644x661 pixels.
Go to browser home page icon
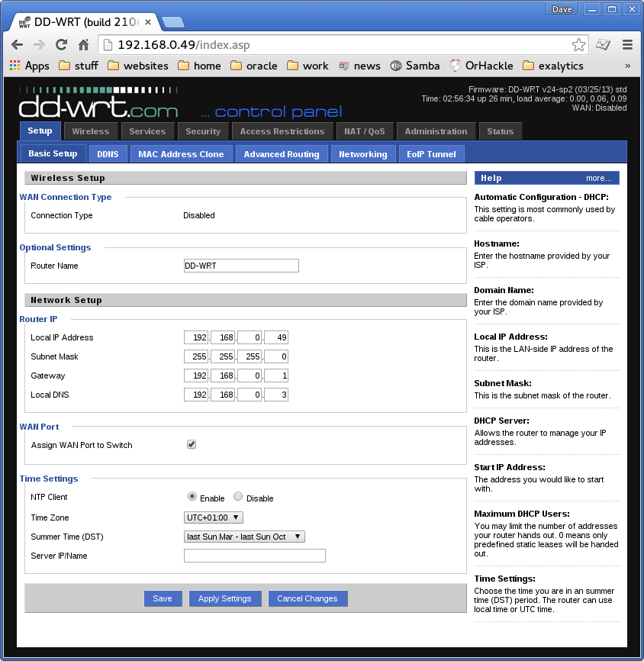83,45
